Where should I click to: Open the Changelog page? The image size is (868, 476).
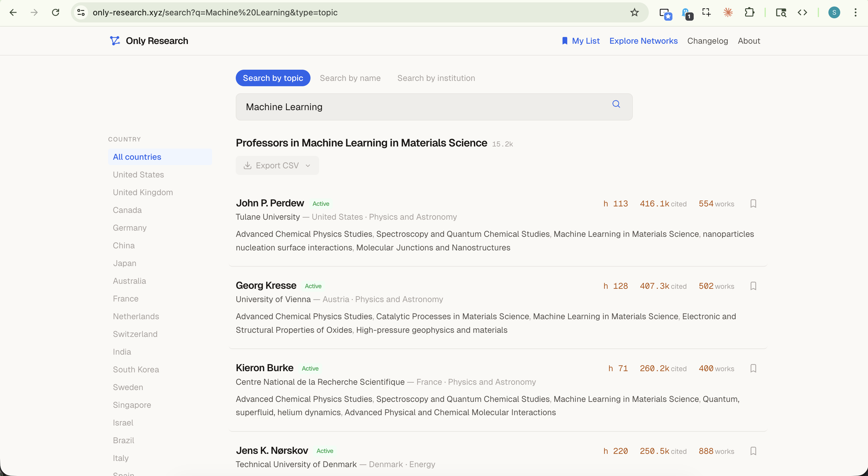[707, 40]
